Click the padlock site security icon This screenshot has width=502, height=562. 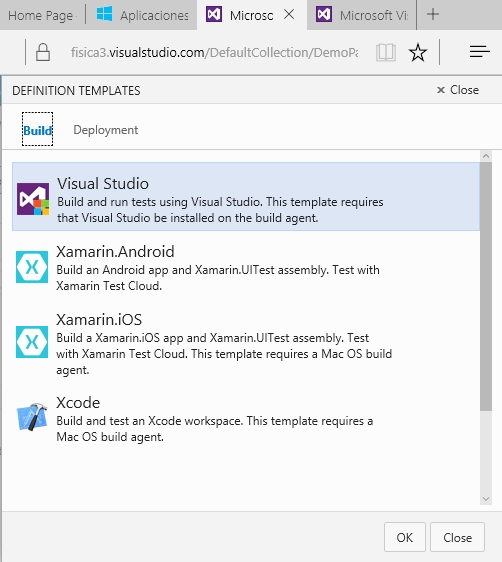click(43, 52)
